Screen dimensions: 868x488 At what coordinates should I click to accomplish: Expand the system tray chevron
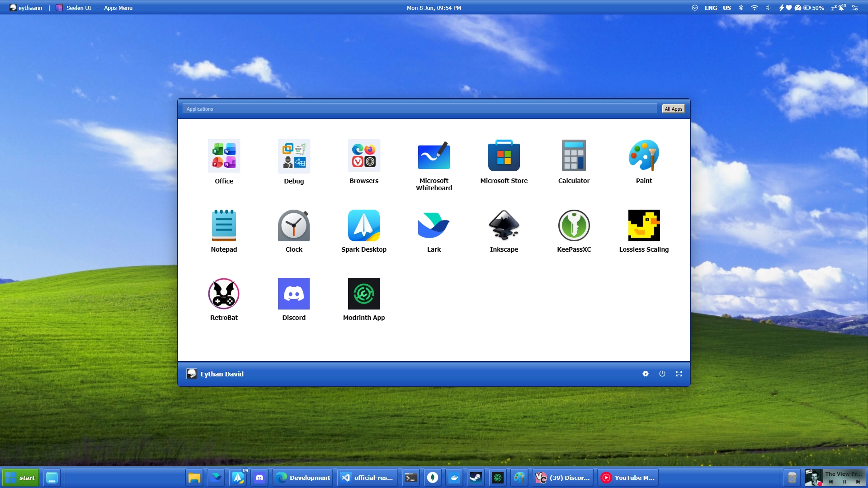coord(695,8)
